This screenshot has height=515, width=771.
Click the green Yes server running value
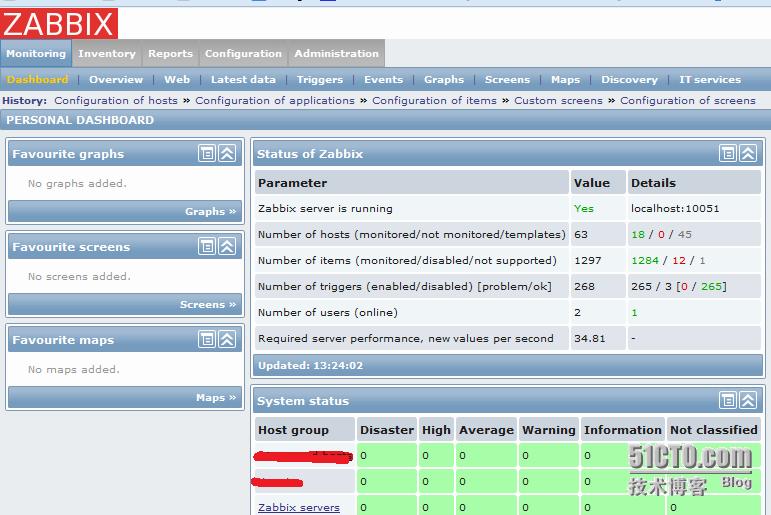tap(584, 208)
